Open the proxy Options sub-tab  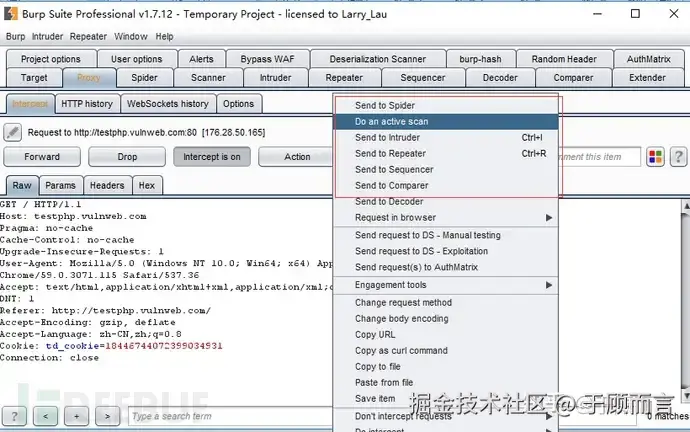[x=238, y=104]
